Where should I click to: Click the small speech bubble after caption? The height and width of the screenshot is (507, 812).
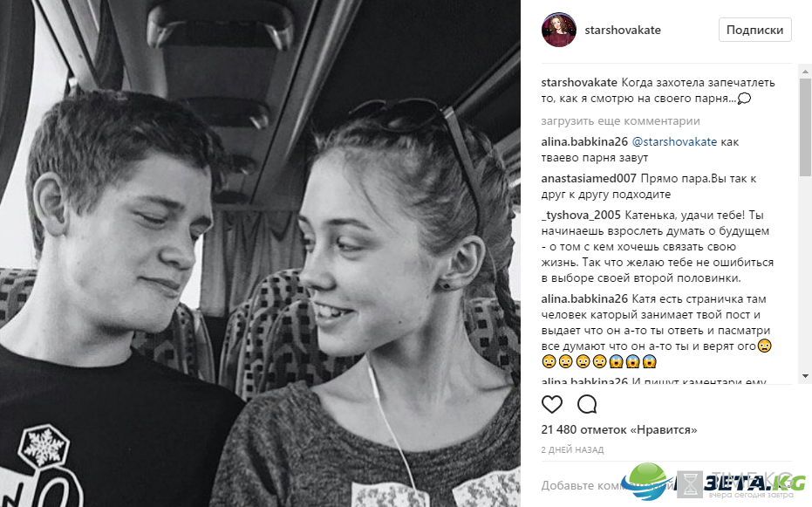(x=744, y=99)
